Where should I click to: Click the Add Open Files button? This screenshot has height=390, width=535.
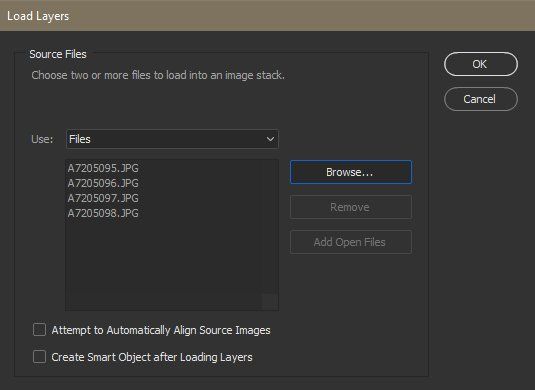[x=351, y=242]
